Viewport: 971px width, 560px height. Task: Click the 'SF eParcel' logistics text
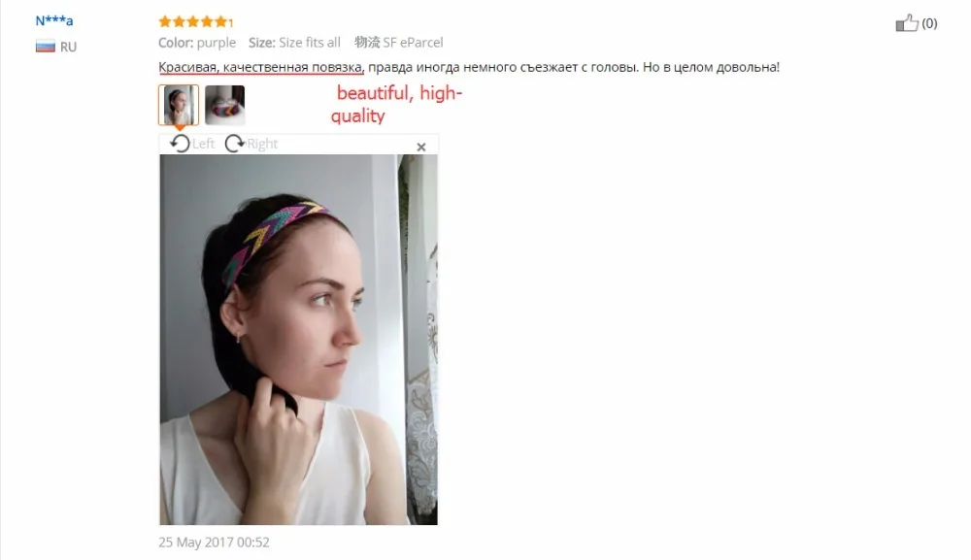pyautogui.click(x=413, y=43)
